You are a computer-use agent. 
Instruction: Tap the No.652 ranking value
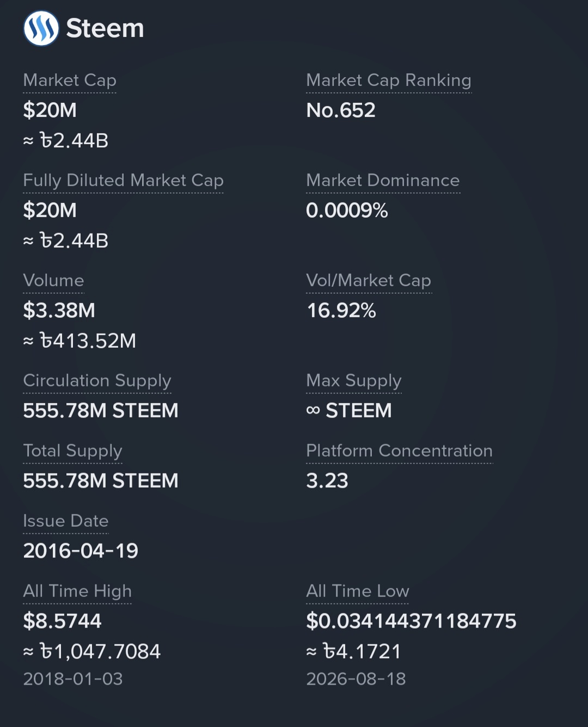[x=341, y=110]
